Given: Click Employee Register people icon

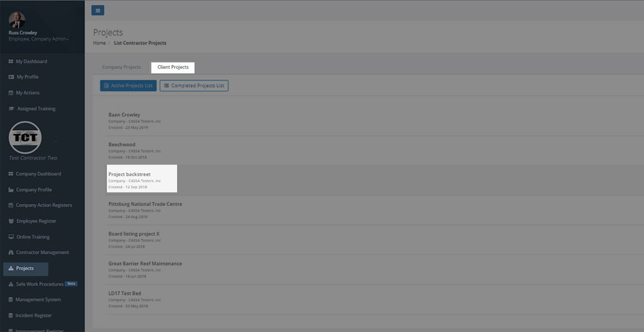Looking at the screenshot, I should tap(12, 221).
